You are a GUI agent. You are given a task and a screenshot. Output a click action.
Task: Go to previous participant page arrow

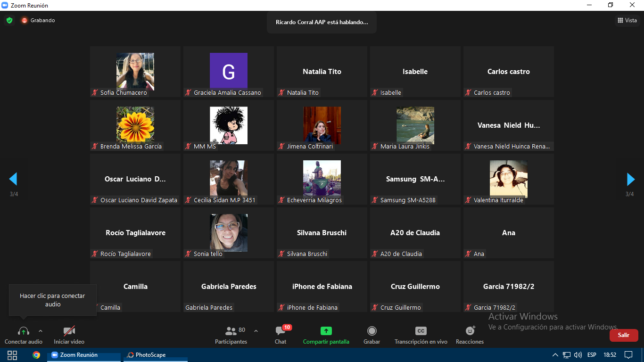(x=13, y=179)
